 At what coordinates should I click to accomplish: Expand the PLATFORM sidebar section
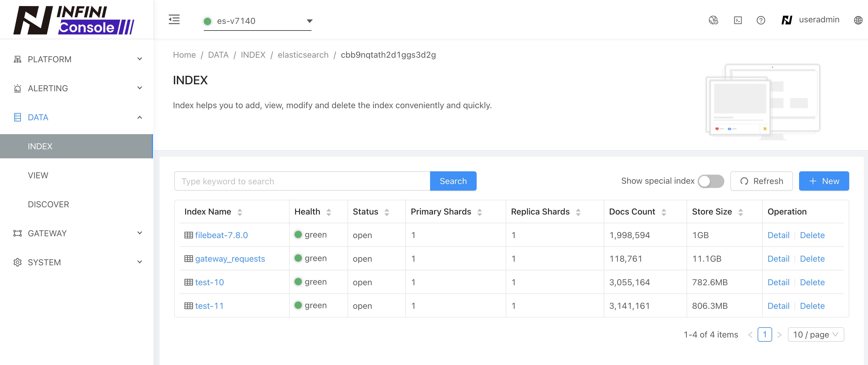pyautogui.click(x=77, y=59)
